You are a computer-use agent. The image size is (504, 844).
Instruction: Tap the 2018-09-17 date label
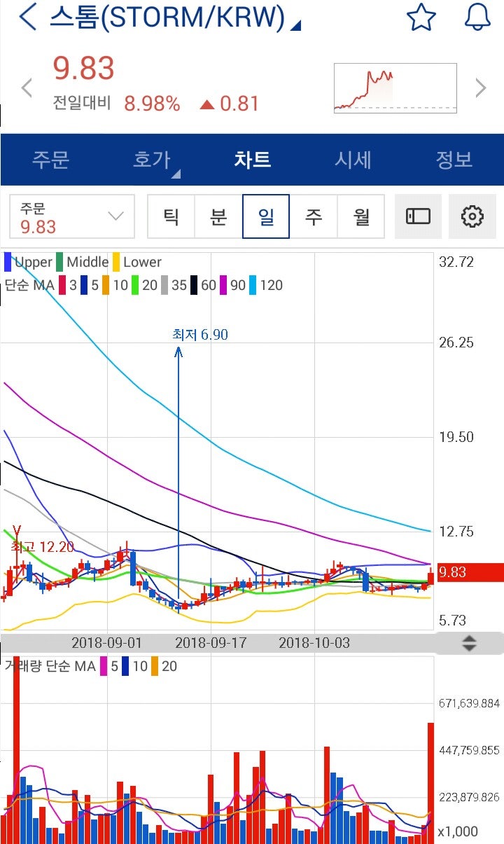click(211, 642)
